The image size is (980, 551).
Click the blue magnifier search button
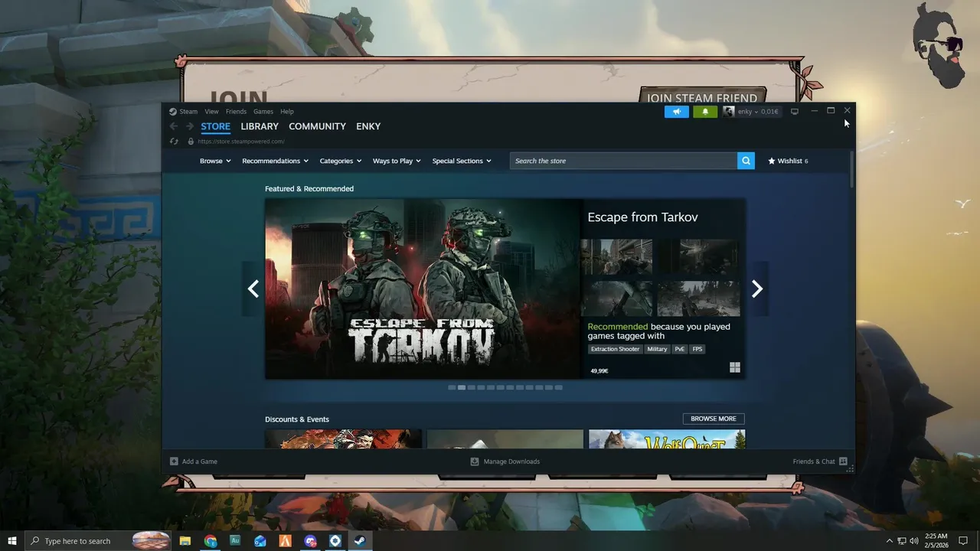(x=746, y=161)
